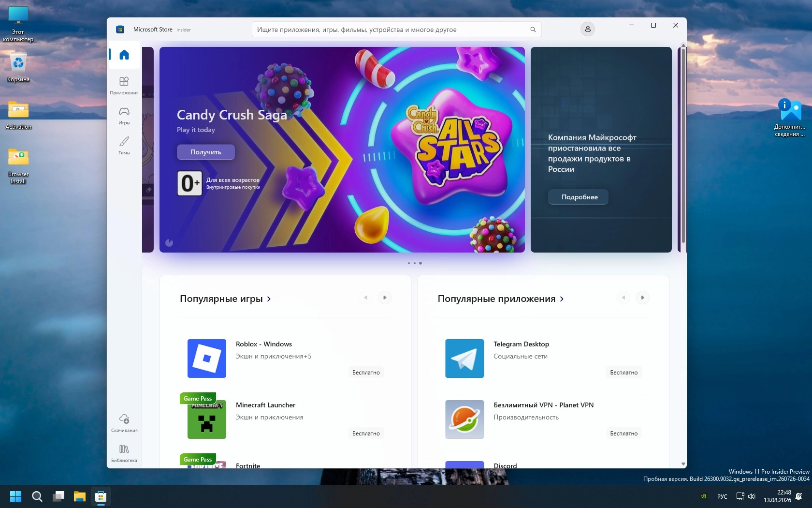
Task: Click the carousel page indicator dots
Action: pos(415,263)
